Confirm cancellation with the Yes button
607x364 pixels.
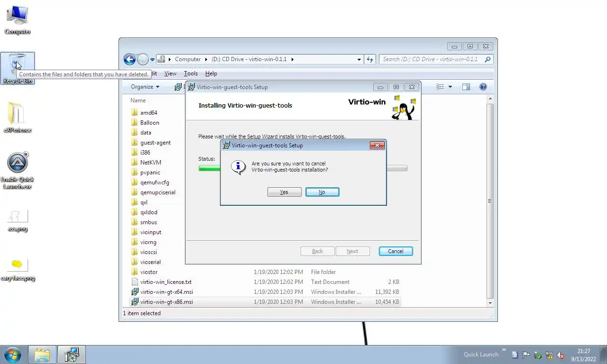point(284,192)
